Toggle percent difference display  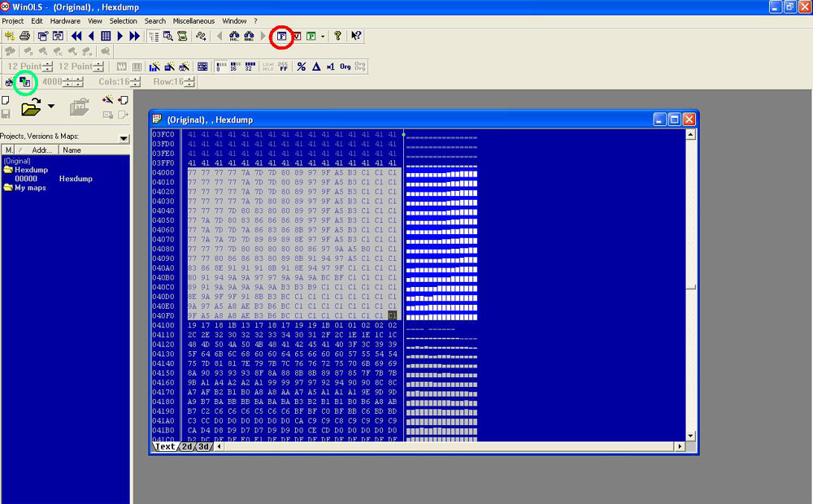302,67
